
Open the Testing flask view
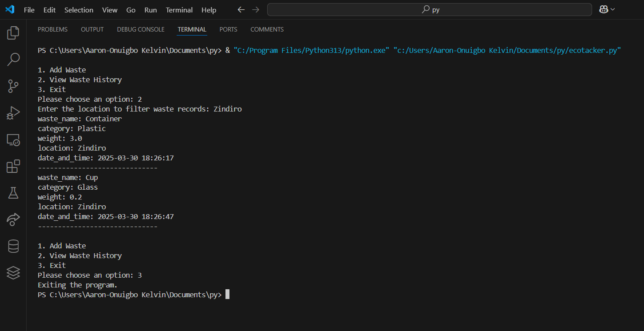[13, 193]
